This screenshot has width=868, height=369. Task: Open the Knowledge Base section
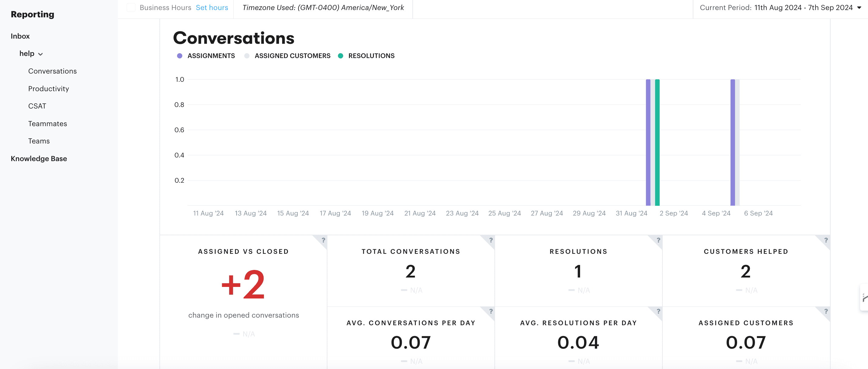pos(39,159)
